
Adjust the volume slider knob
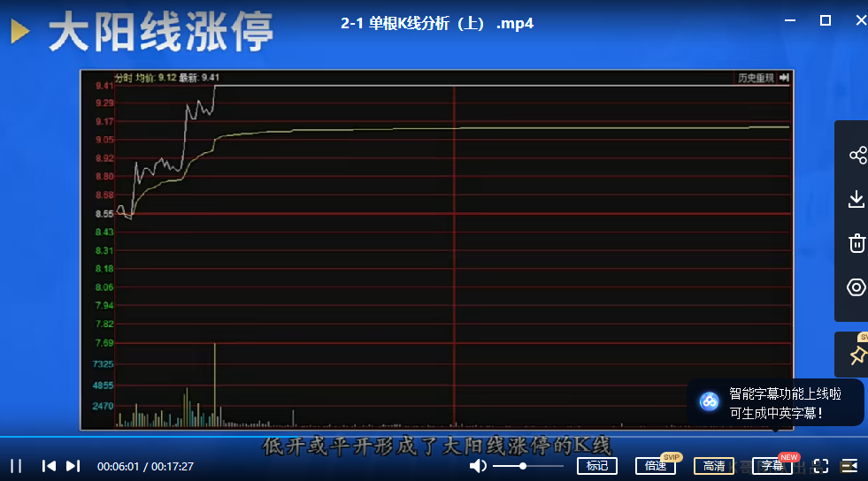[522, 466]
